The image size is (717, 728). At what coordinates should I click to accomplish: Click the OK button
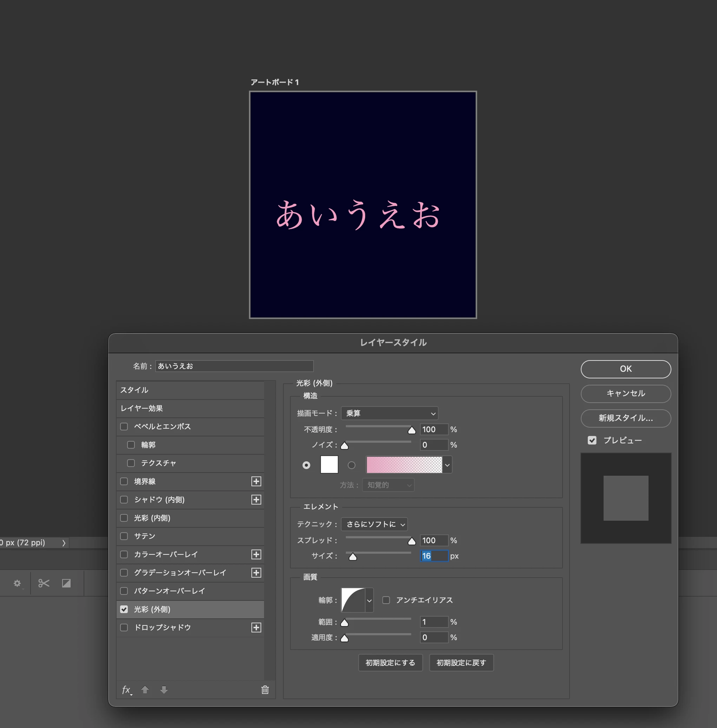[x=625, y=369]
